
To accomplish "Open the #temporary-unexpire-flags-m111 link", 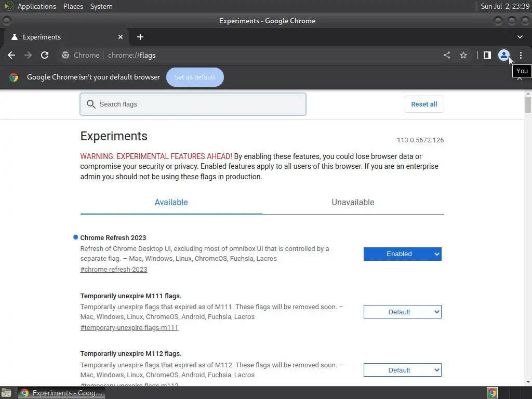I will (129, 328).
